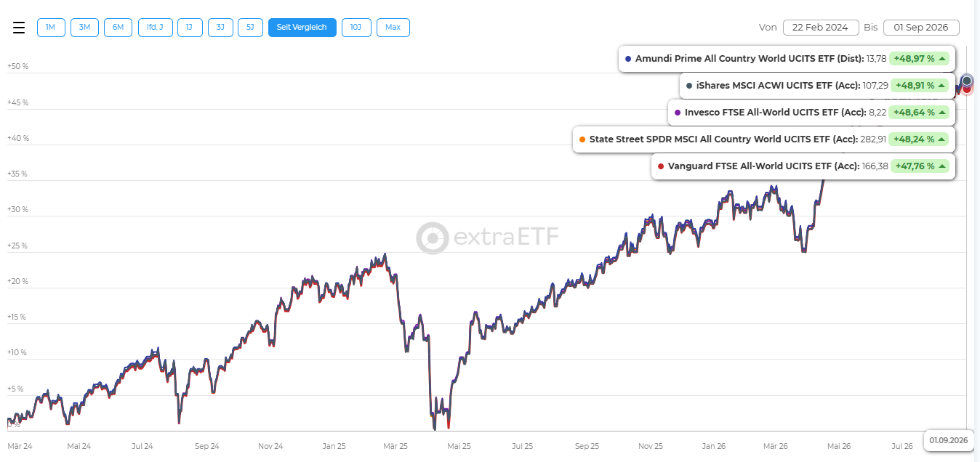Click the orange State Street SPDR dot
The image size is (980, 462).
tap(582, 139)
